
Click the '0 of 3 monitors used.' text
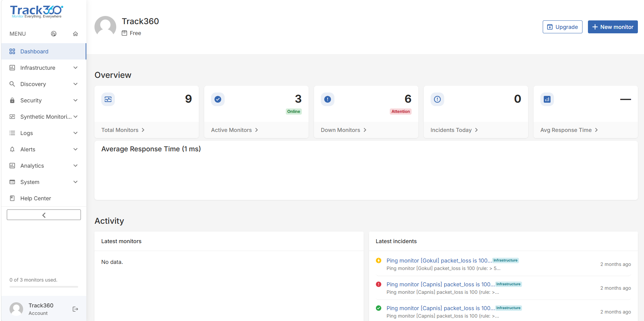[33, 280]
